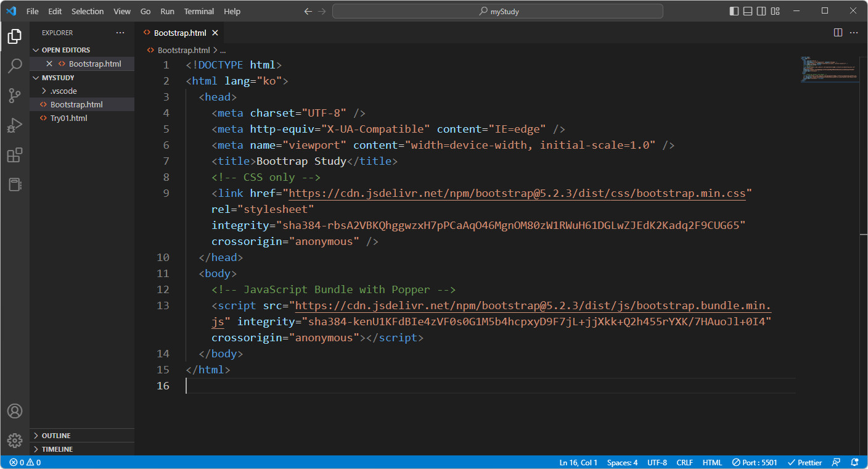Open errors and warnings status indicator

[25, 462]
